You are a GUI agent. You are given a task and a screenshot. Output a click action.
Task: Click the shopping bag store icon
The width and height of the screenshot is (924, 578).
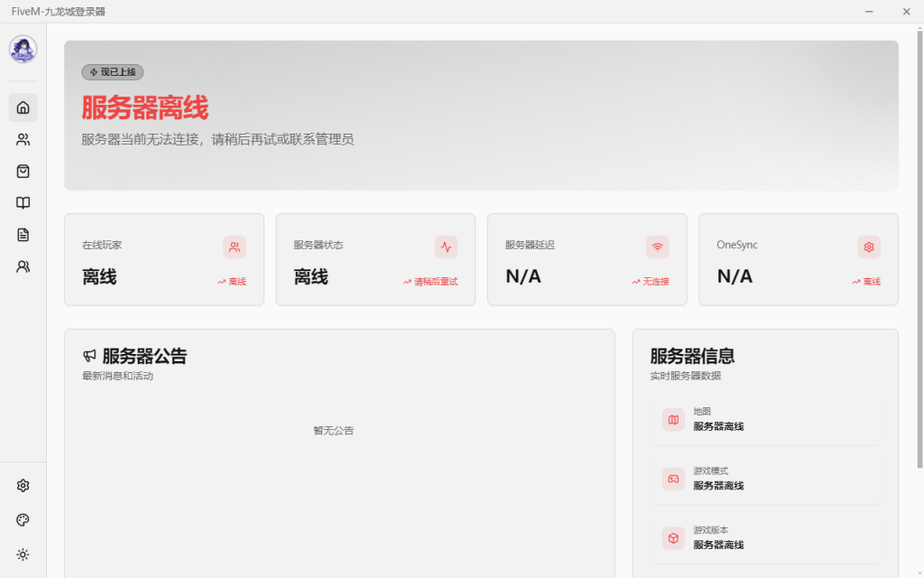coord(23,171)
